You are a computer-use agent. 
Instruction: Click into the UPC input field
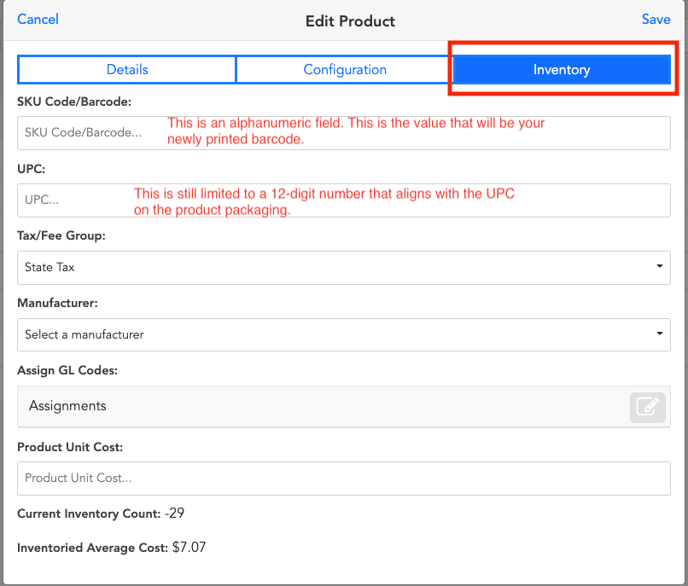[x=344, y=200]
